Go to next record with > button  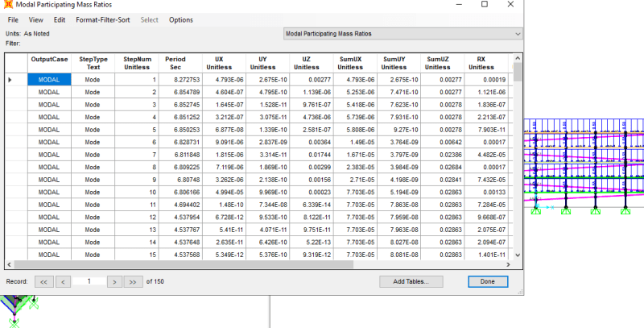pos(114,281)
